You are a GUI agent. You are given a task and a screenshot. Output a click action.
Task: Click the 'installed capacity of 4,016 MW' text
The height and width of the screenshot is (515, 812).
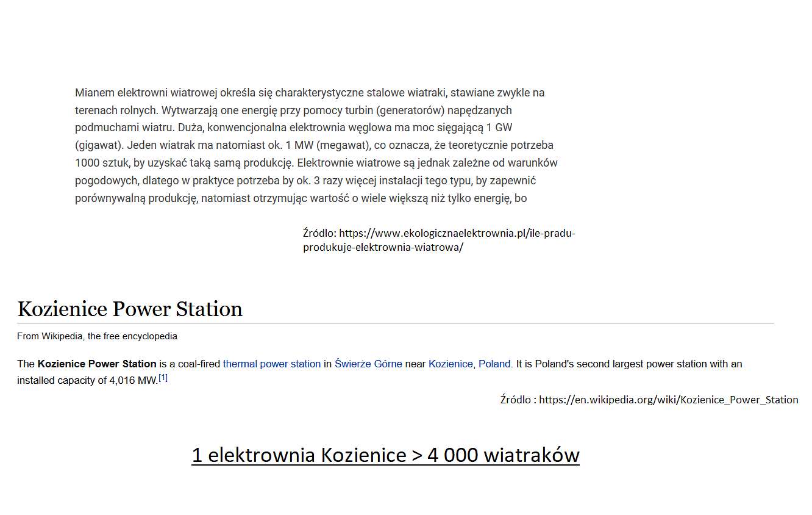[87, 381]
